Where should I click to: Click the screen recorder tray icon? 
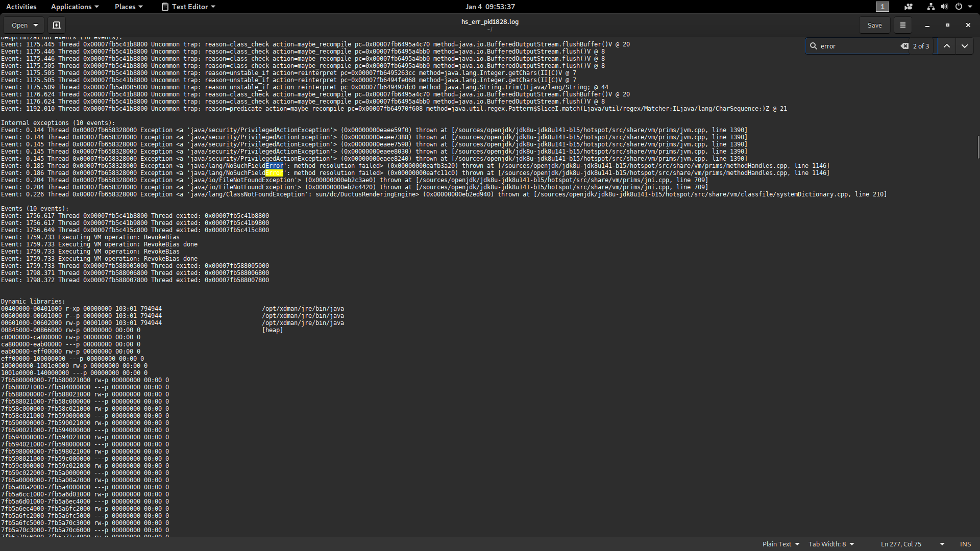pos(908,7)
